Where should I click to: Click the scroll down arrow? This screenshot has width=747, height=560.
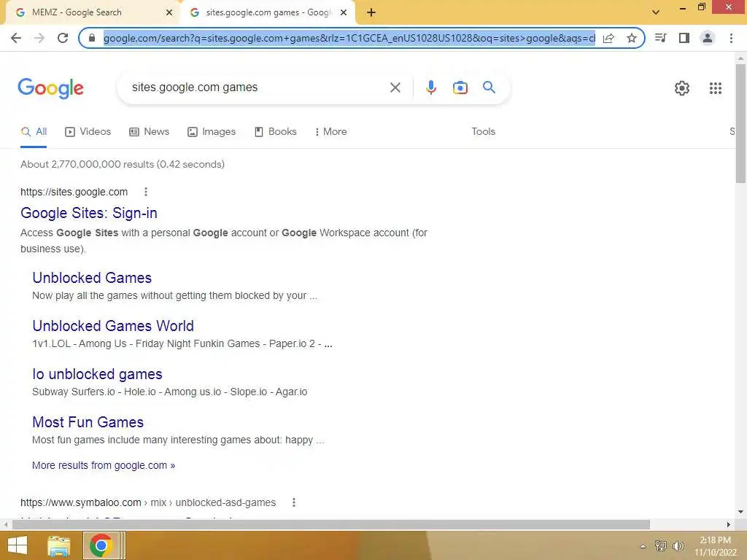click(x=740, y=512)
